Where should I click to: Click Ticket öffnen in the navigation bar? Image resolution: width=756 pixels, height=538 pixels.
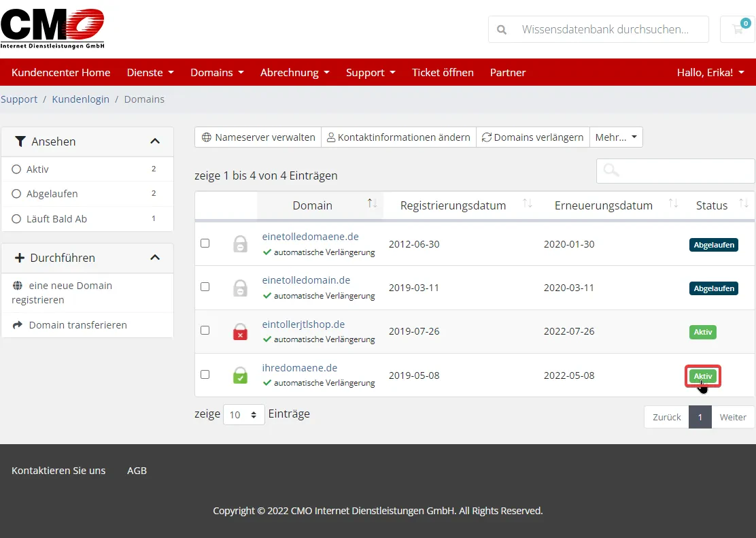pyautogui.click(x=443, y=72)
